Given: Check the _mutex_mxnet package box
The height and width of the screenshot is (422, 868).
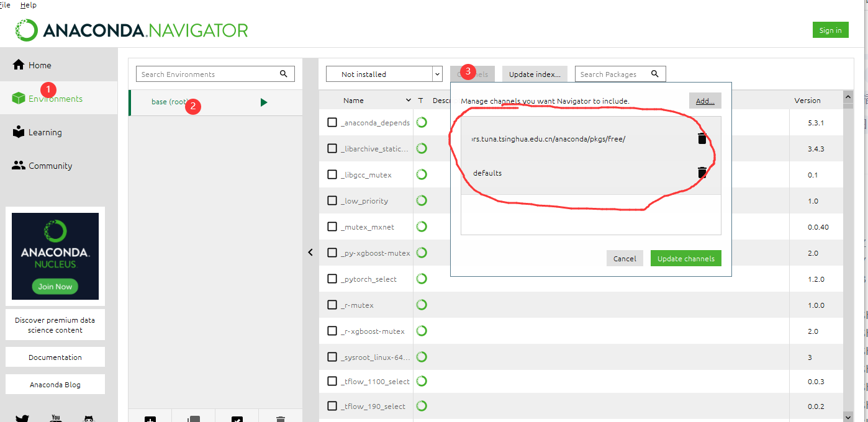Looking at the screenshot, I should 332,227.
